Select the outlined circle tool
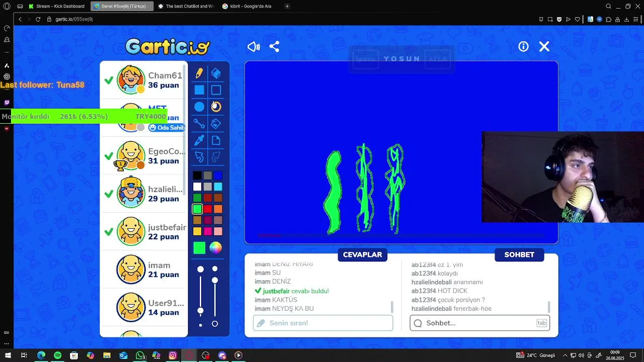Screen dimensions: 644x362 (216, 107)
